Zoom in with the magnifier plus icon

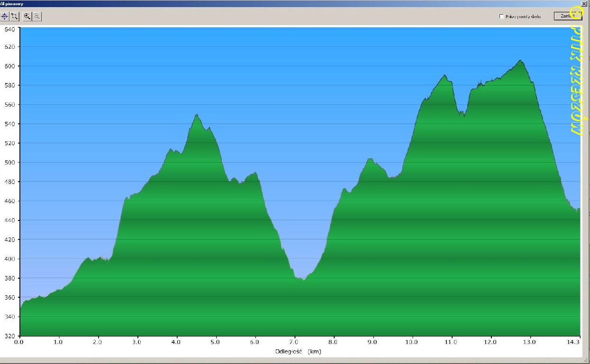pos(27,16)
